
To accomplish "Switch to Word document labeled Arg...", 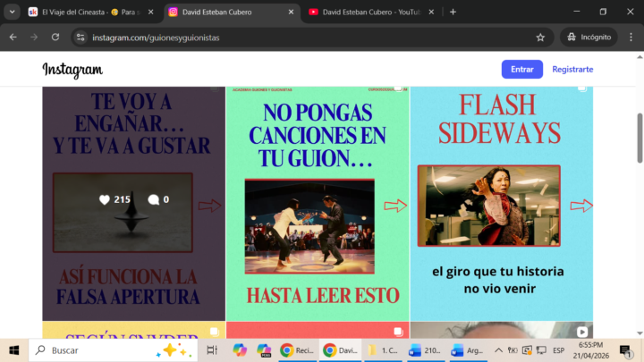I will 468,350.
